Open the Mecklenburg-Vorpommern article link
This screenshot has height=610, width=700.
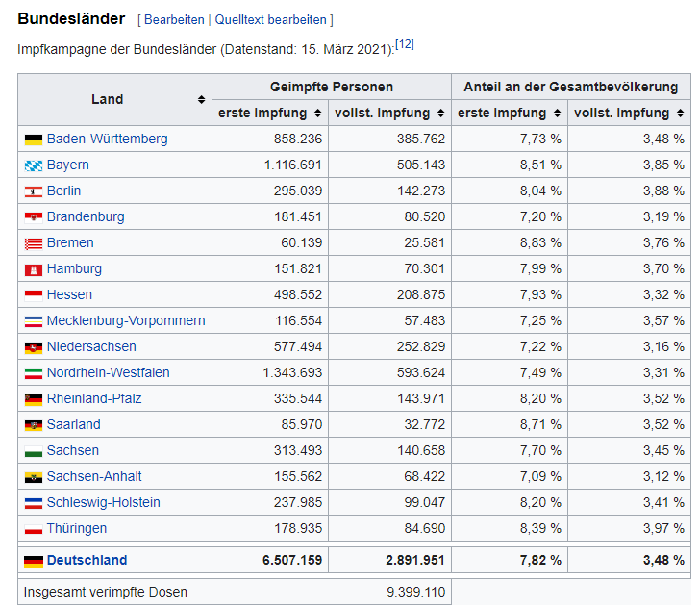(125, 321)
